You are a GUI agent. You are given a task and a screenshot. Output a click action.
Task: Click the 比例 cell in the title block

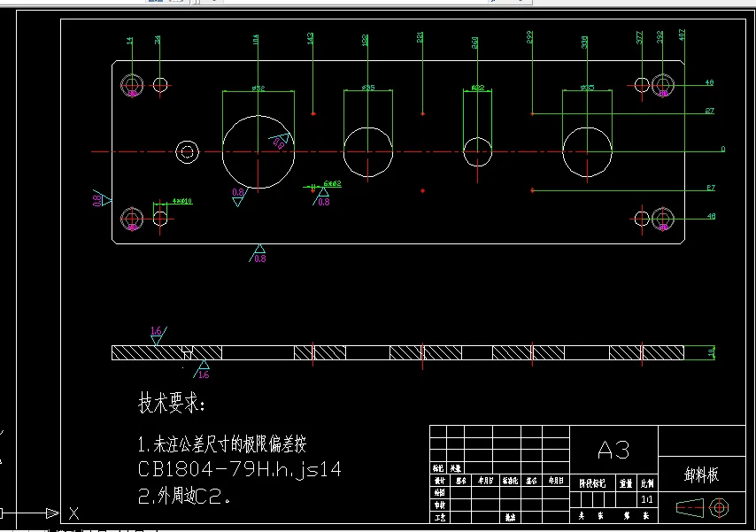647,483
